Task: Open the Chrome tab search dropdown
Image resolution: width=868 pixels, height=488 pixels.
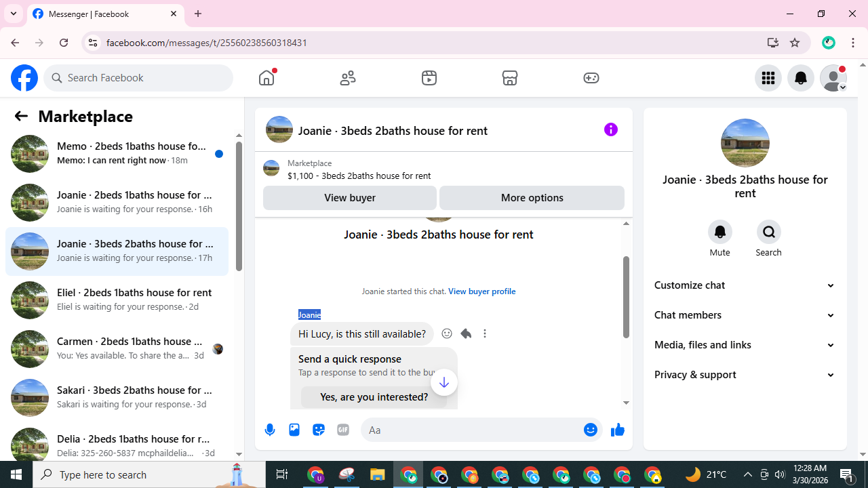Action: pos(14,14)
